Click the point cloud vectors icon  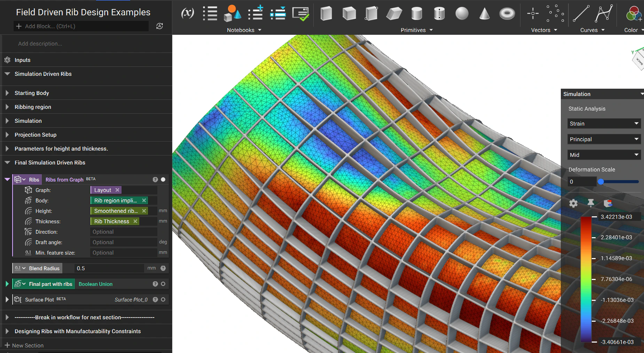tap(555, 14)
